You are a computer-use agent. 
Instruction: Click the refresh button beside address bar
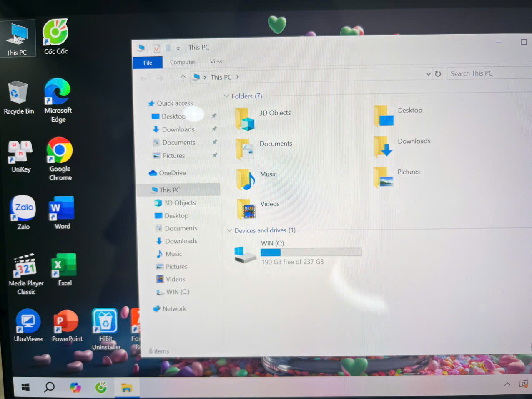pyautogui.click(x=438, y=74)
